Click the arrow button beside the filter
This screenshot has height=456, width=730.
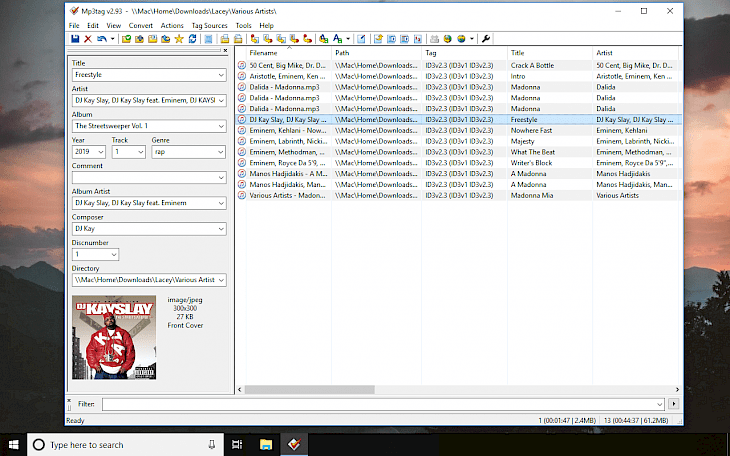click(x=674, y=404)
